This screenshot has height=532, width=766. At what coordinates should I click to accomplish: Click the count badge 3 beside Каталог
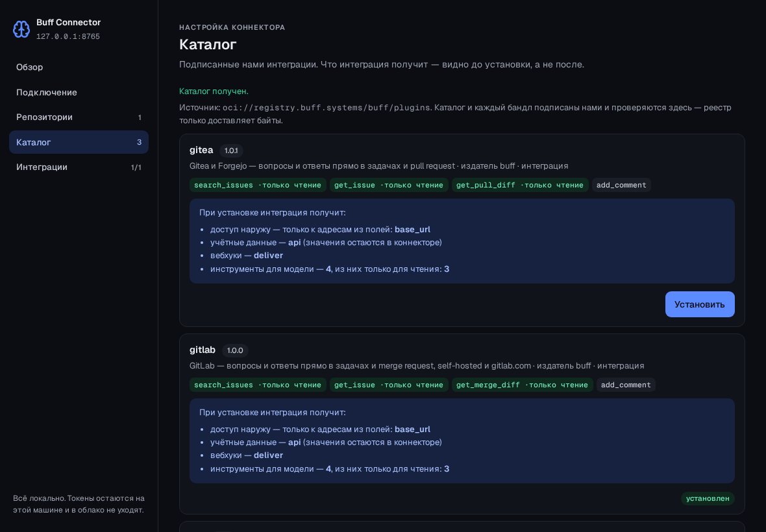pos(139,143)
